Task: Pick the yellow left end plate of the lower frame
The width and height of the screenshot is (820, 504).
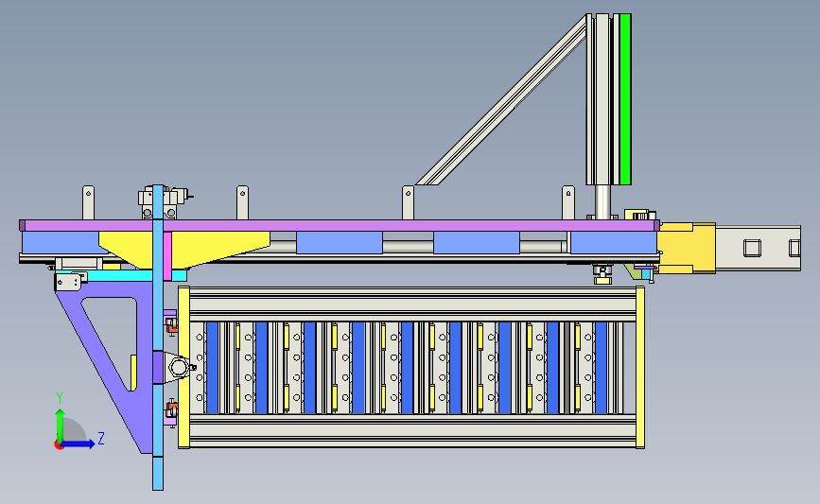Action: [183, 367]
